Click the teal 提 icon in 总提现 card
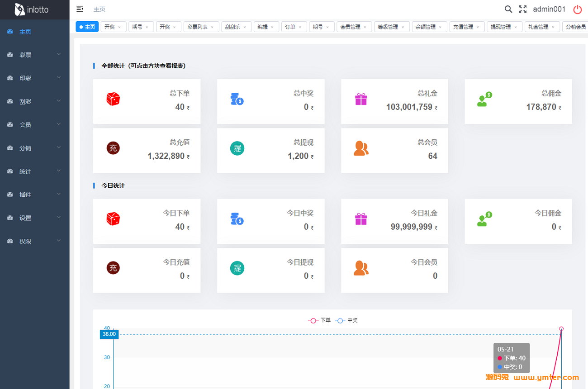588x389 pixels. (x=237, y=148)
